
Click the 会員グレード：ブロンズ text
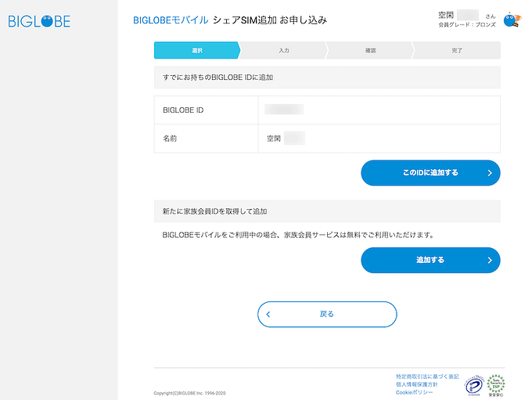(467, 24)
